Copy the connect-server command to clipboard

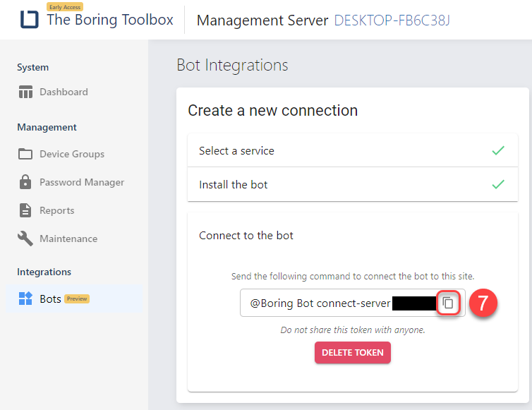(x=448, y=303)
